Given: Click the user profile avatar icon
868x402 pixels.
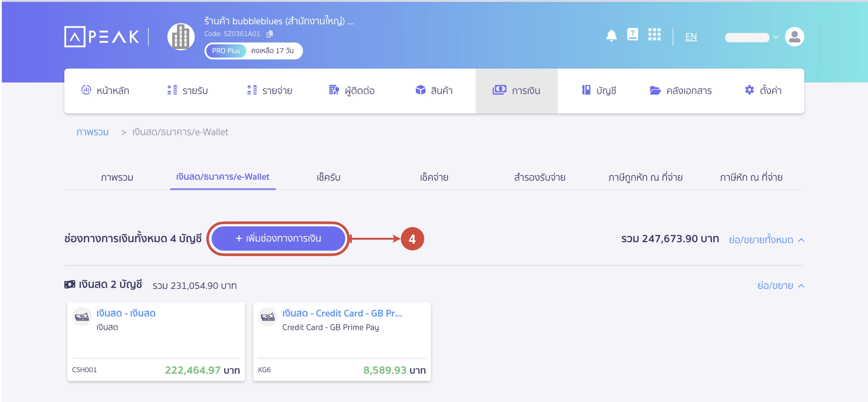Looking at the screenshot, I should (x=794, y=36).
